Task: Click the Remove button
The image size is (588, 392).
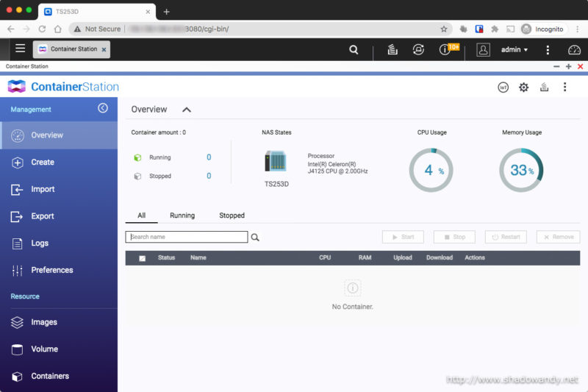Action: tap(558, 237)
